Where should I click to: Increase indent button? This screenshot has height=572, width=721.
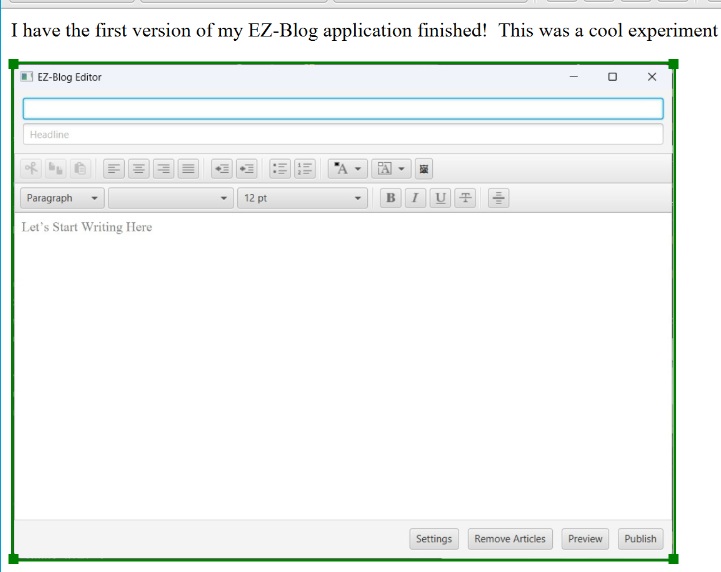246,169
